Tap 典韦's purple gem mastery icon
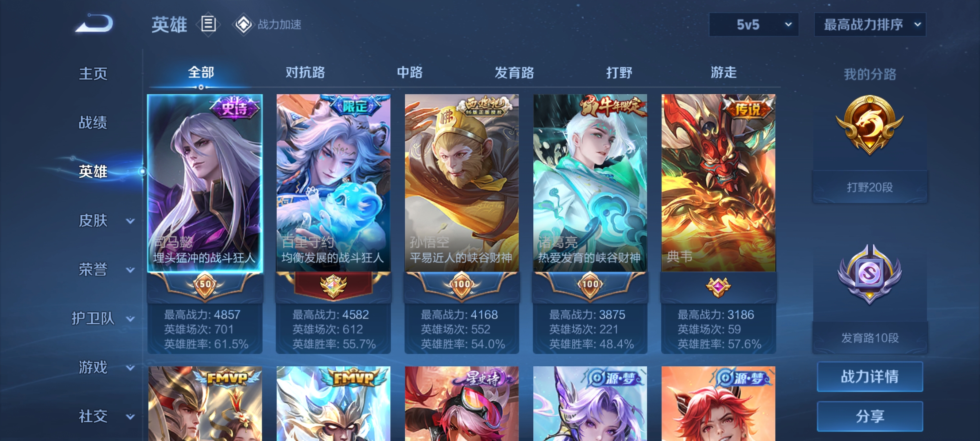The height and width of the screenshot is (441, 980). pos(718,287)
